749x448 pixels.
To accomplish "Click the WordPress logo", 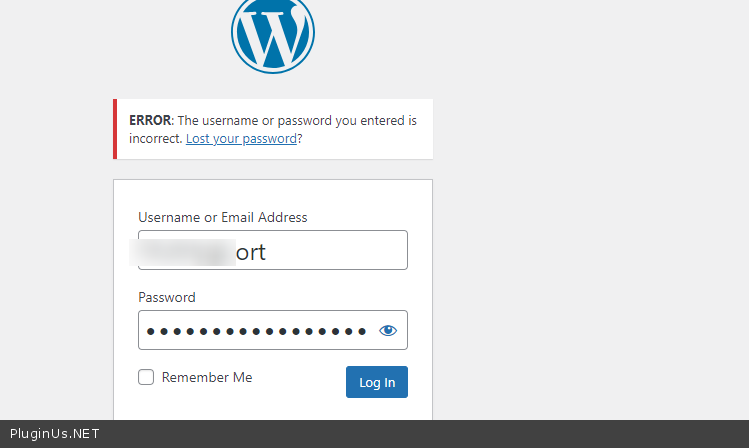I will [x=272, y=34].
